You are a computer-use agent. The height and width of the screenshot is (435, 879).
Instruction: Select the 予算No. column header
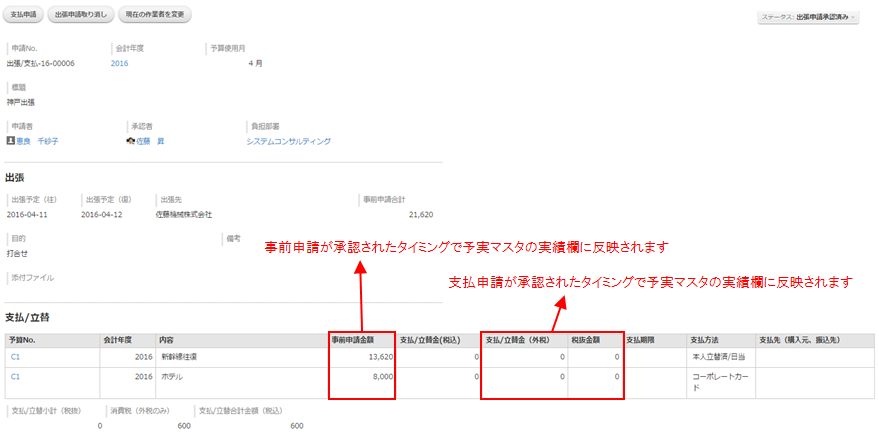click(52, 340)
